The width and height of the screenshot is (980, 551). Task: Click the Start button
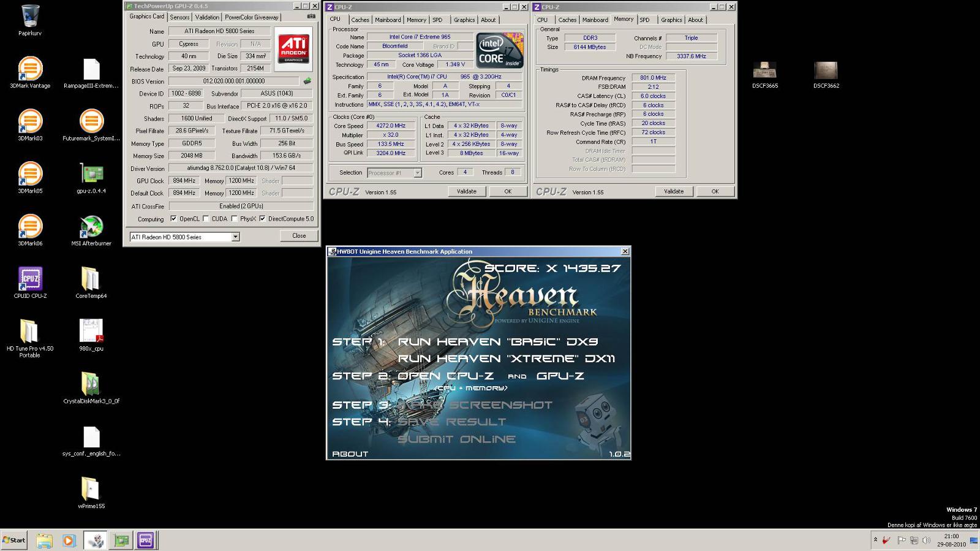(13, 540)
